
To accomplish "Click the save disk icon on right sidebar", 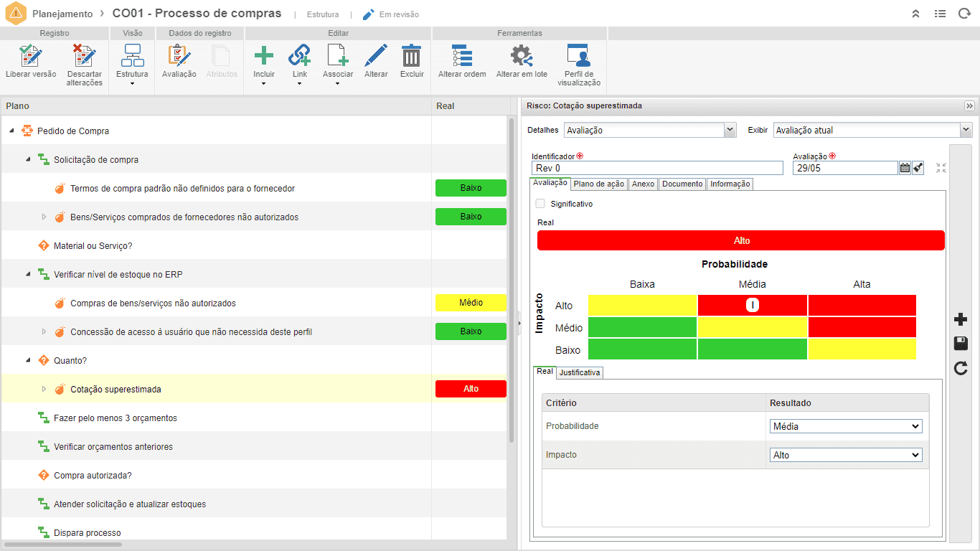I will click(x=961, y=344).
